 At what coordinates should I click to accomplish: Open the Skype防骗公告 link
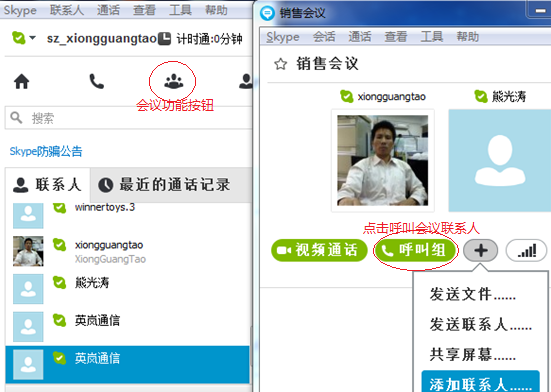click(x=46, y=151)
